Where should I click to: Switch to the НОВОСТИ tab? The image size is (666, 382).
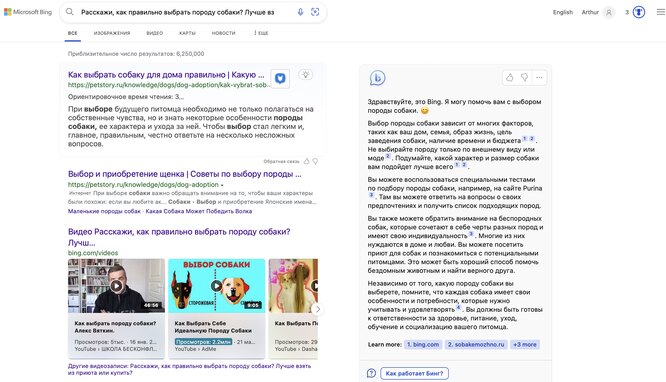coord(223,33)
